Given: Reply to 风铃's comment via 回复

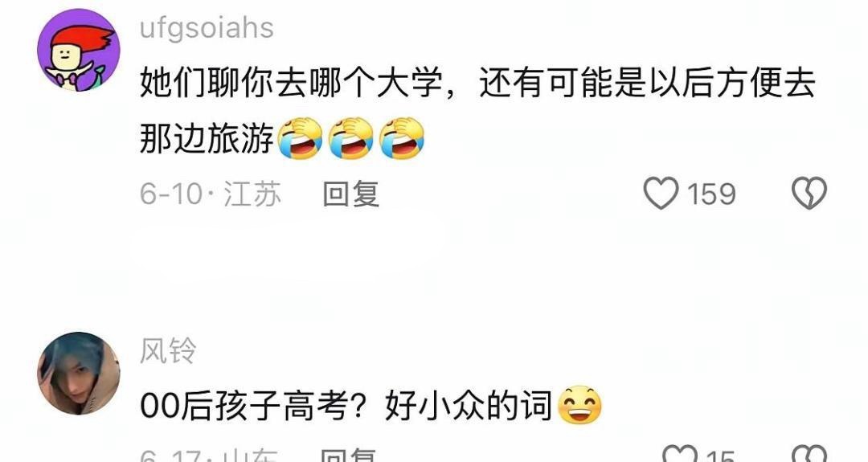Looking at the screenshot, I should coord(349,456).
